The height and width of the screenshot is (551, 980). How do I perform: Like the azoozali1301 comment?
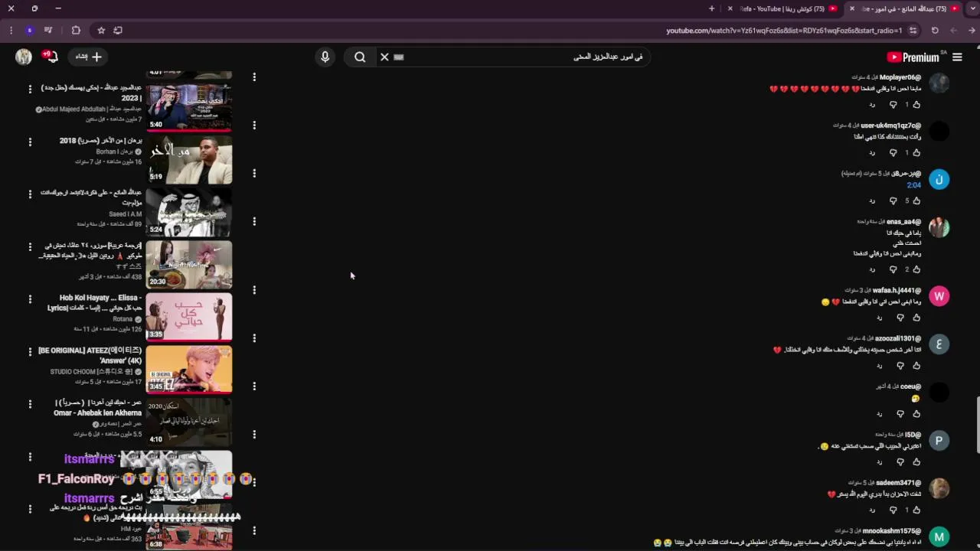[x=916, y=366]
